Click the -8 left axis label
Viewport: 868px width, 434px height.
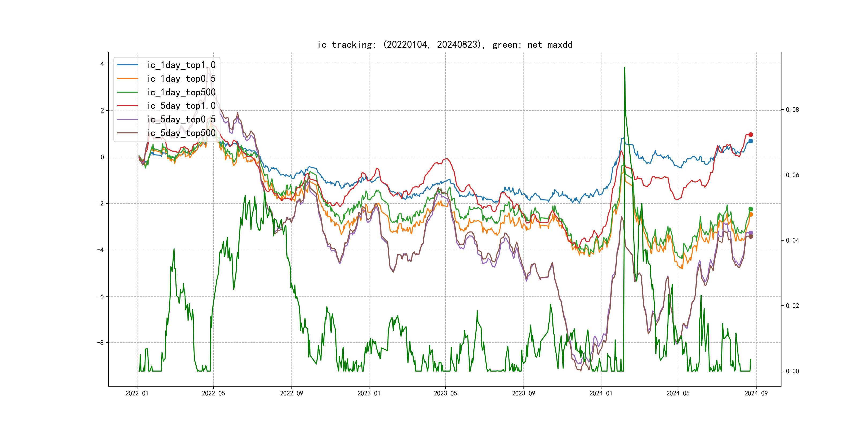tap(100, 343)
